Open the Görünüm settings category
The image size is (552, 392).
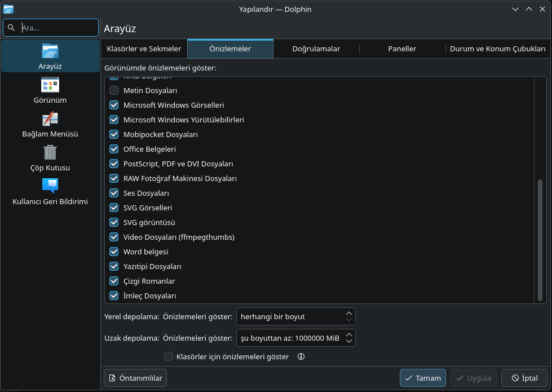click(x=50, y=90)
